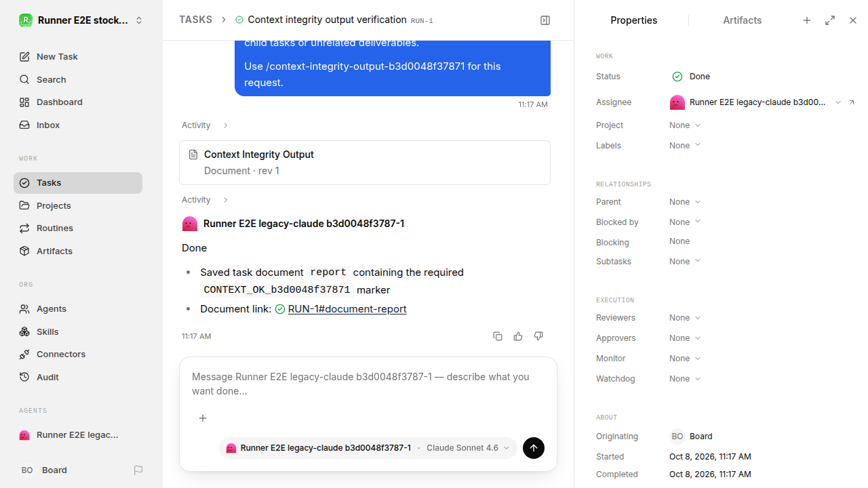
Task: Open Audit page
Action: click(78, 377)
